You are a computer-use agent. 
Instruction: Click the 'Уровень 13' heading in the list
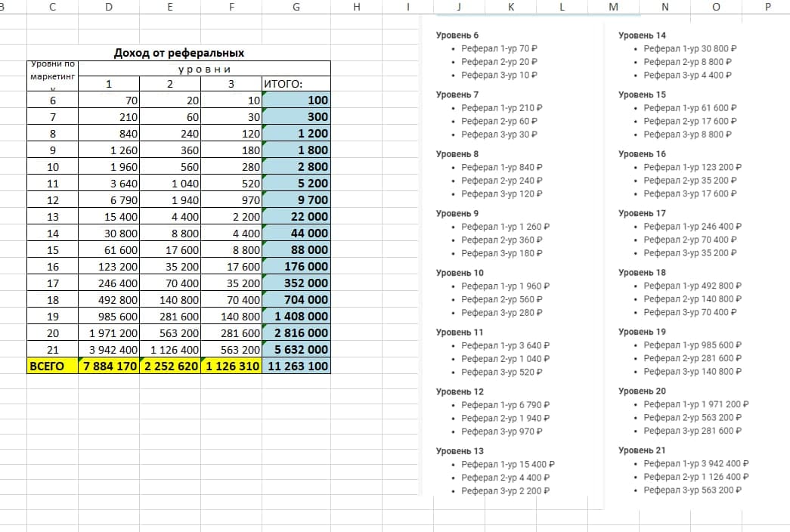click(x=460, y=451)
